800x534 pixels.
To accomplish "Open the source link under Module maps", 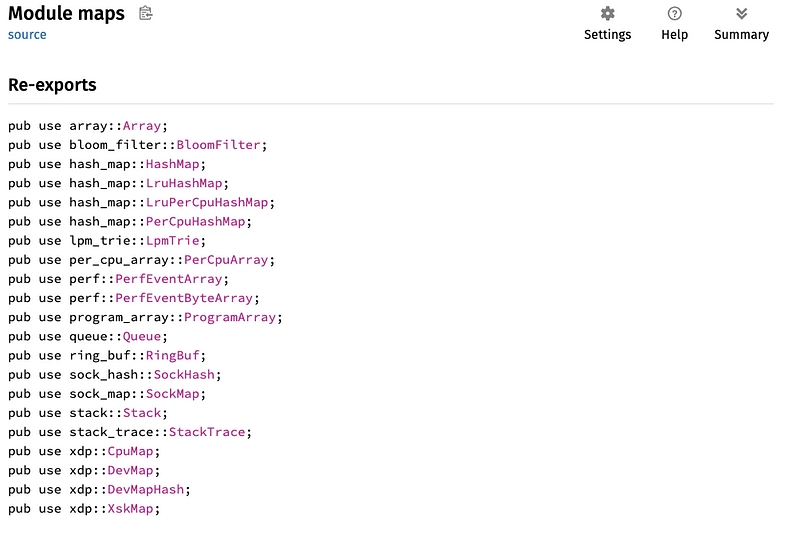I will [x=27, y=35].
